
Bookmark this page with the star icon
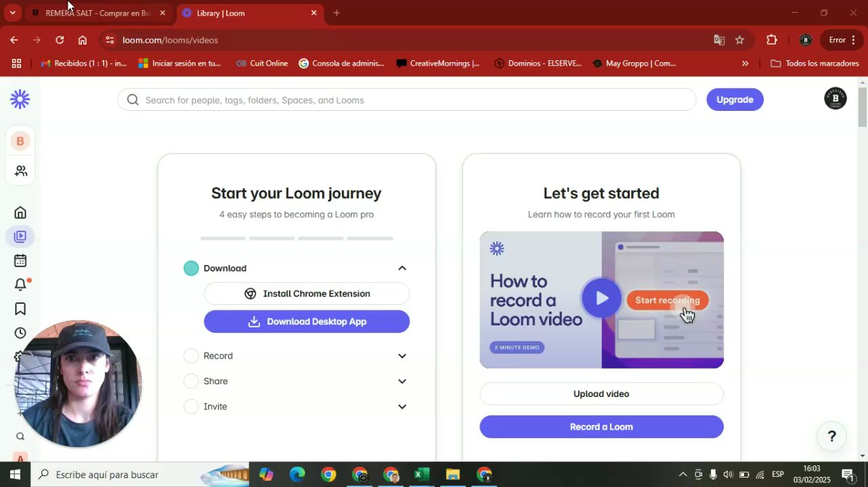[739, 40]
